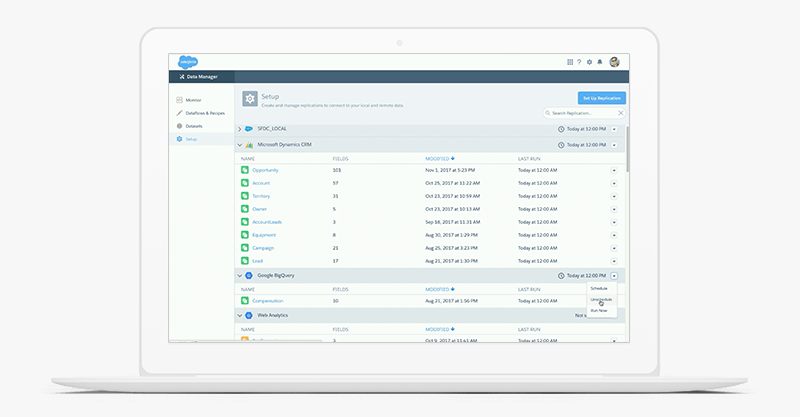Click the green icon beside Owner
Image resolution: width=800 pixels, height=417 pixels.
coord(245,209)
